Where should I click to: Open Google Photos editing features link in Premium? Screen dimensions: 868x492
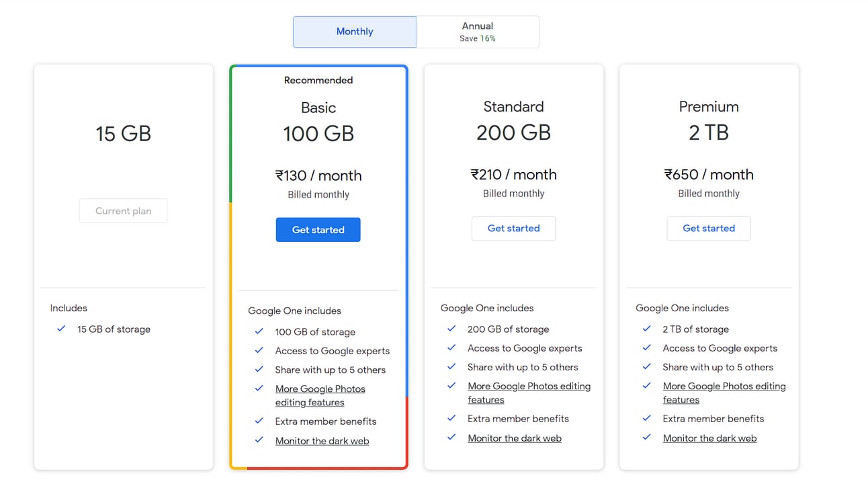pyautogui.click(x=724, y=393)
